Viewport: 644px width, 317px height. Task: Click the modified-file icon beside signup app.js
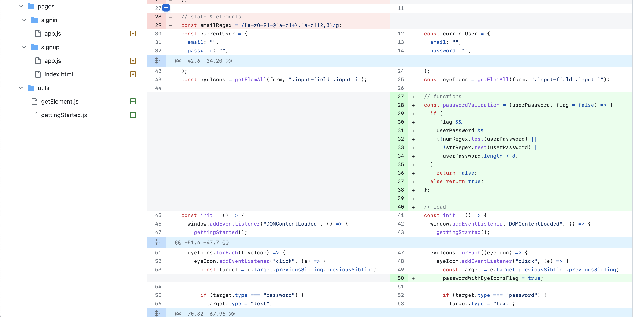(133, 61)
